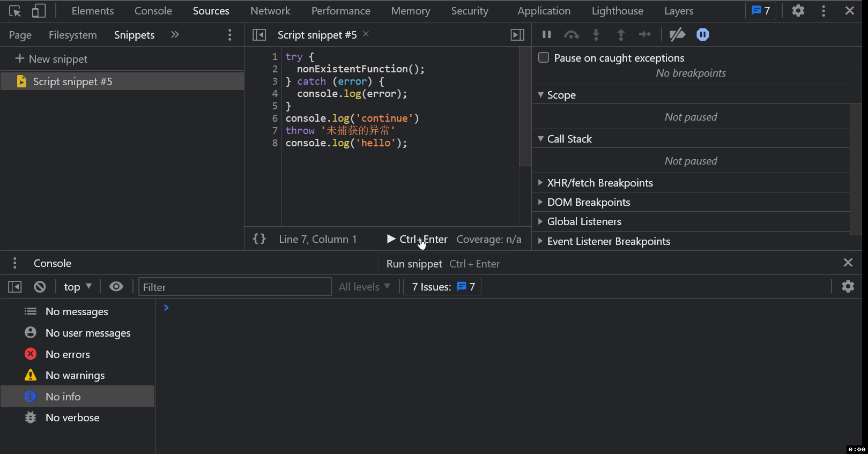Open DevTools settings gear
Screen dimensions: 868x454
[798, 11]
